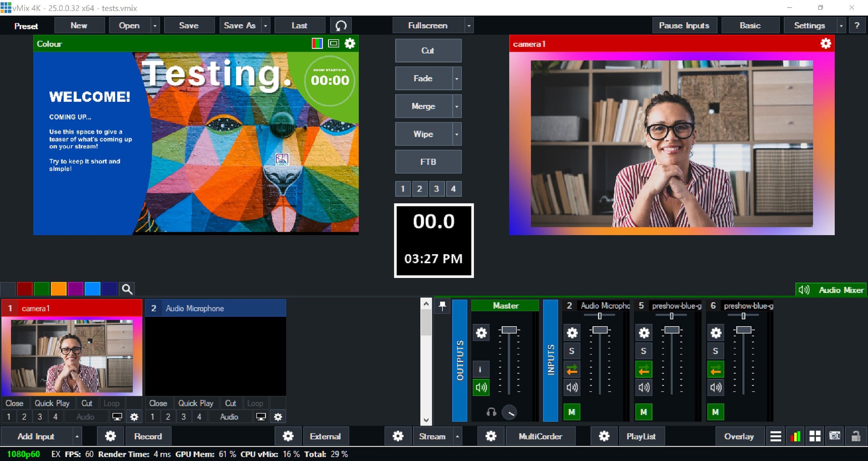Expand the Fullscreen dropdown arrow

pos(469,25)
